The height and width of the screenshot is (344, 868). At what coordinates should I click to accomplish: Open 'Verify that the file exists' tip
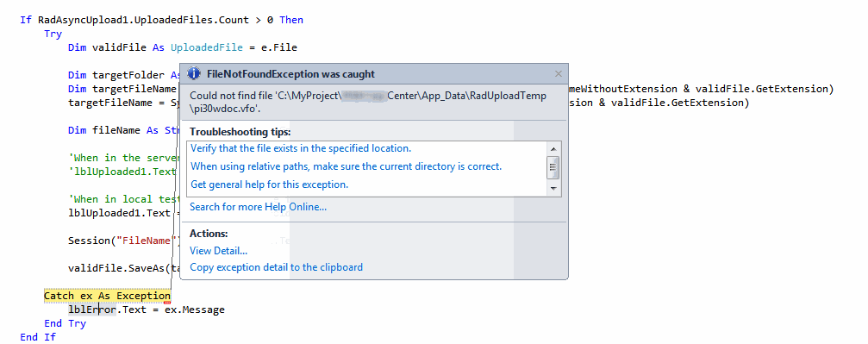pyautogui.click(x=301, y=148)
